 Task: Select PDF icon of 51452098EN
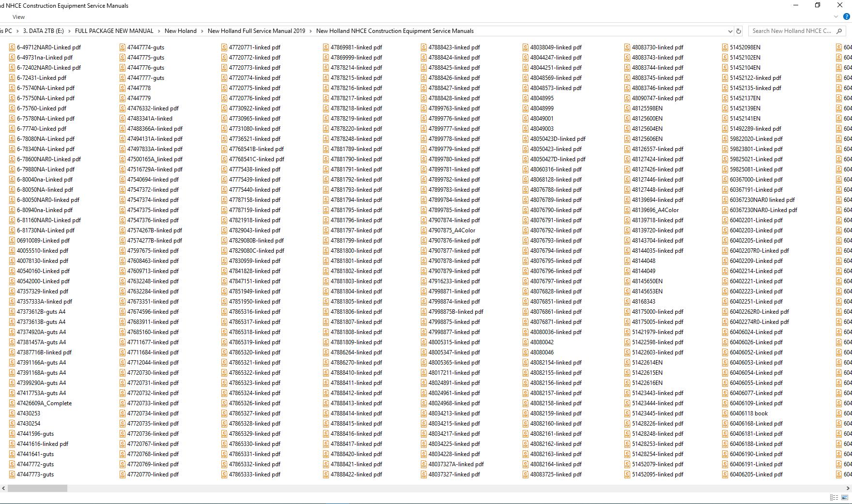[725, 47]
